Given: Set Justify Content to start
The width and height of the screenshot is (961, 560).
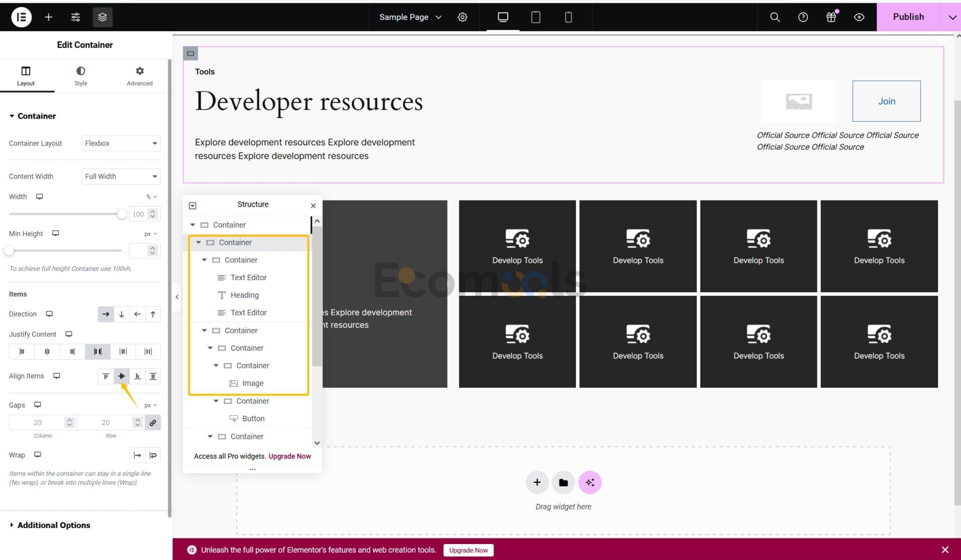Looking at the screenshot, I should pyautogui.click(x=22, y=351).
